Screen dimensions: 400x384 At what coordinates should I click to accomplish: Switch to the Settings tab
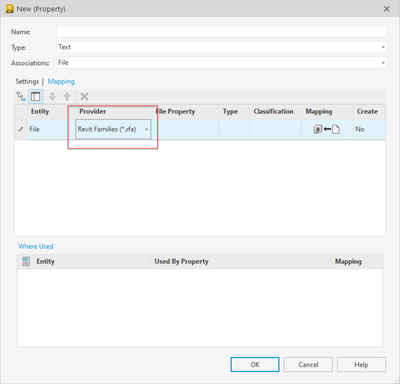pos(27,81)
